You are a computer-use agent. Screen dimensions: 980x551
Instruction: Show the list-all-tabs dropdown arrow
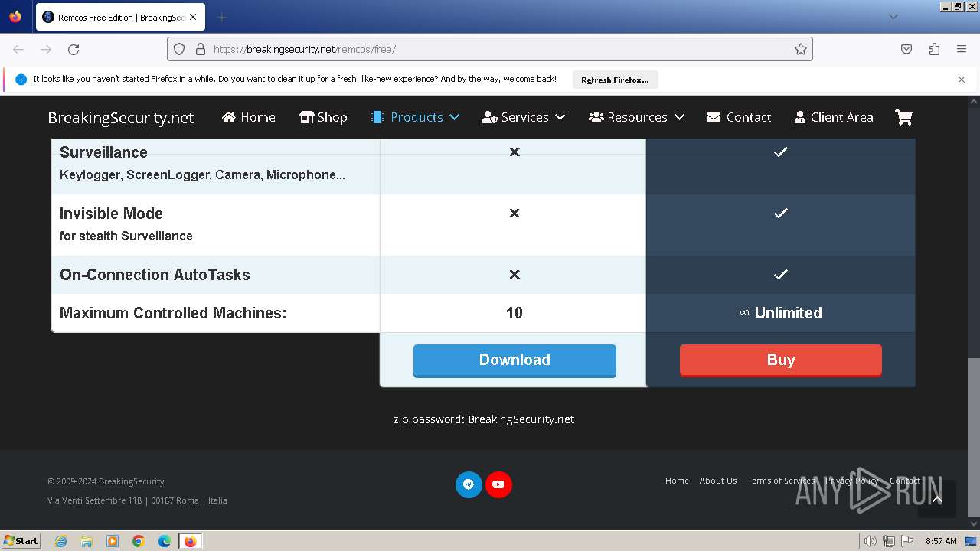[893, 17]
